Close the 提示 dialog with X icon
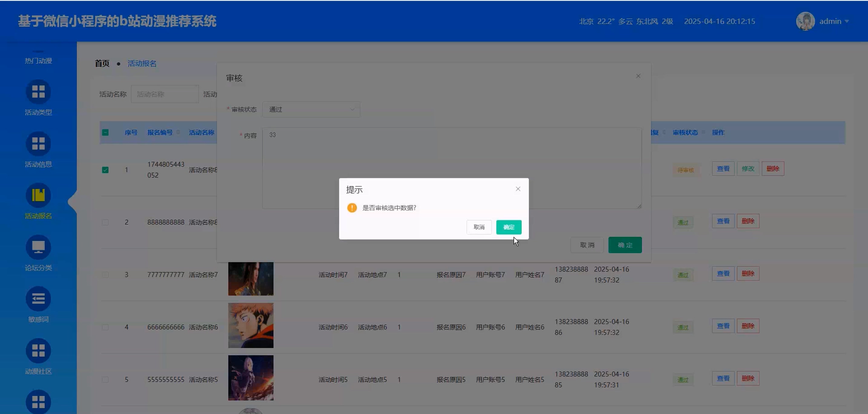868x414 pixels. 518,189
